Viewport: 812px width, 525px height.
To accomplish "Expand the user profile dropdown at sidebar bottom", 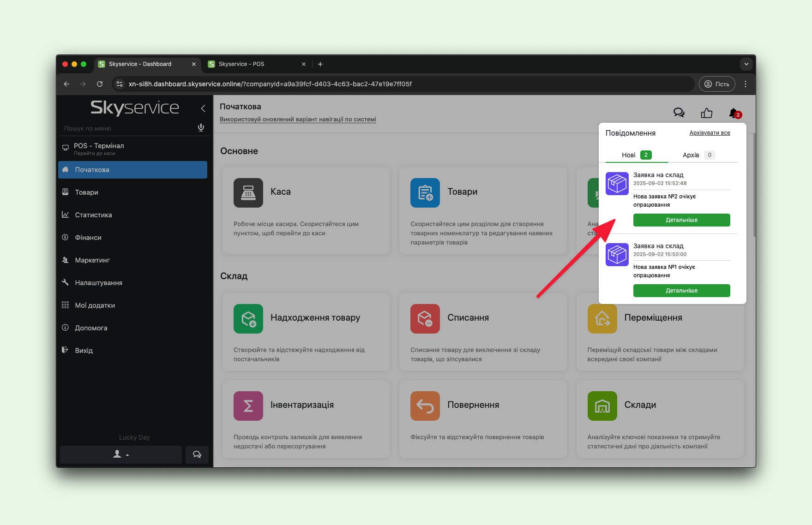I will pos(121,454).
